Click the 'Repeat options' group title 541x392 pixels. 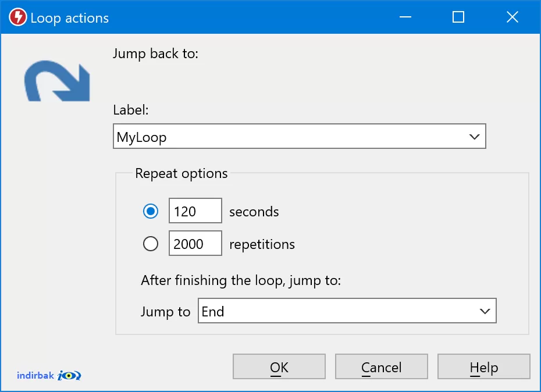[x=181, y=173]
